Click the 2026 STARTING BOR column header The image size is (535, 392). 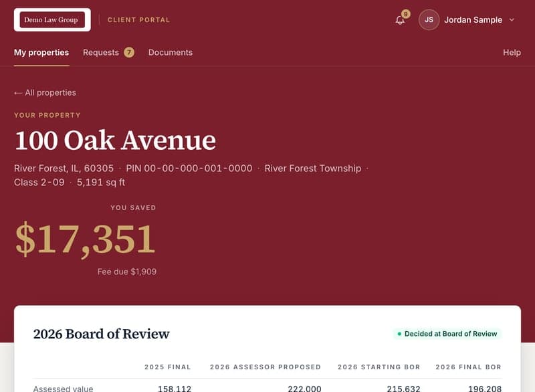pos(379,367)
